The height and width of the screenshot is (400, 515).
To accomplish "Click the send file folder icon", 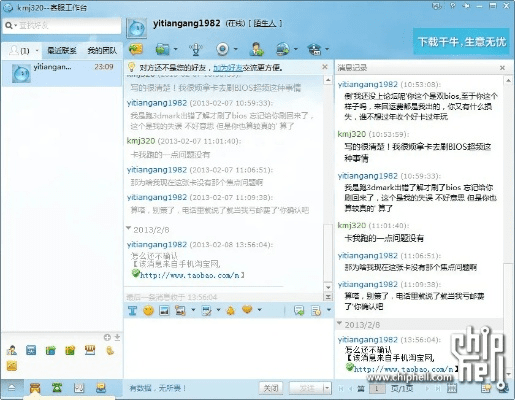I will (x=162, y=49).
